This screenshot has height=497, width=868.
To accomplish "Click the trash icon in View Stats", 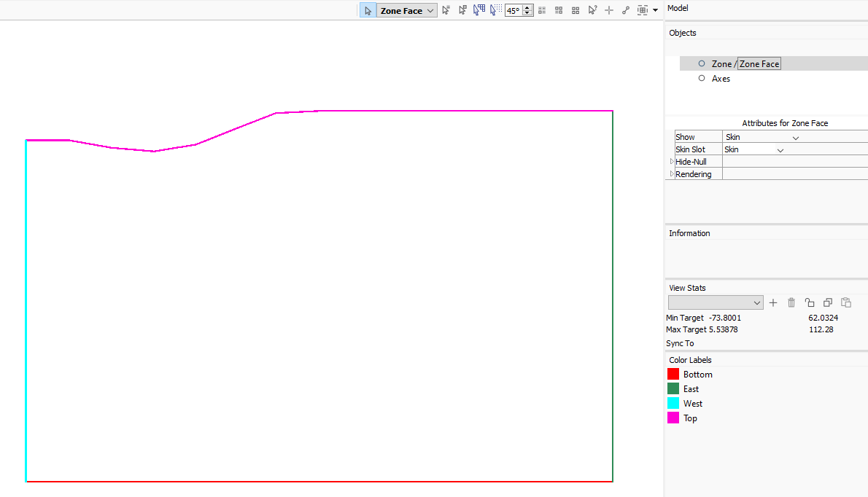I will pos(791,302).
